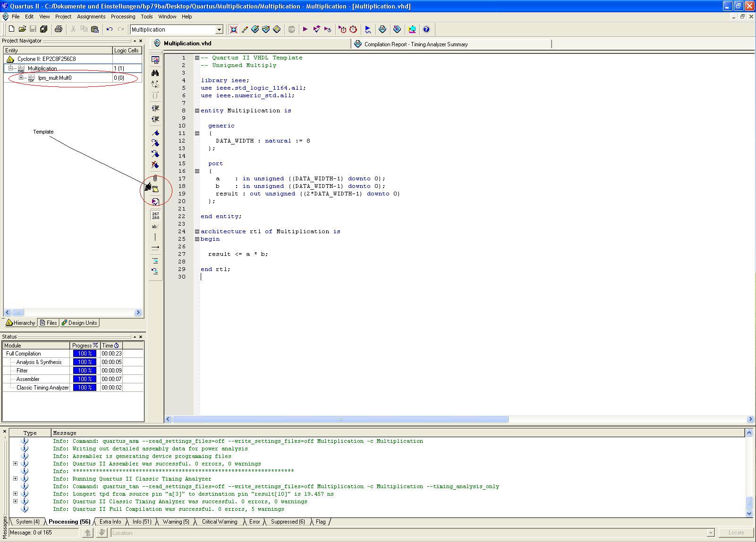756x542 pixels.
Task: Go to previous message with the up arrow
Action: point(87,533)
